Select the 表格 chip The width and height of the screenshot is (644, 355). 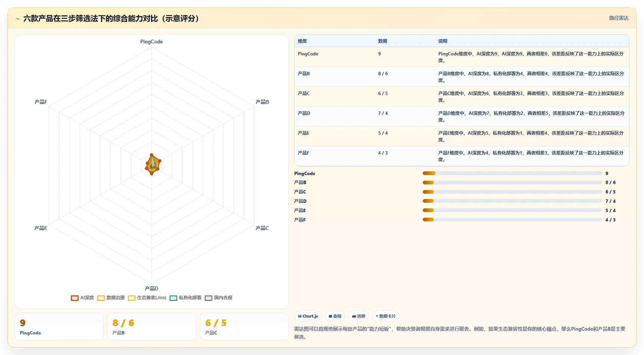(x=335, y=316)
